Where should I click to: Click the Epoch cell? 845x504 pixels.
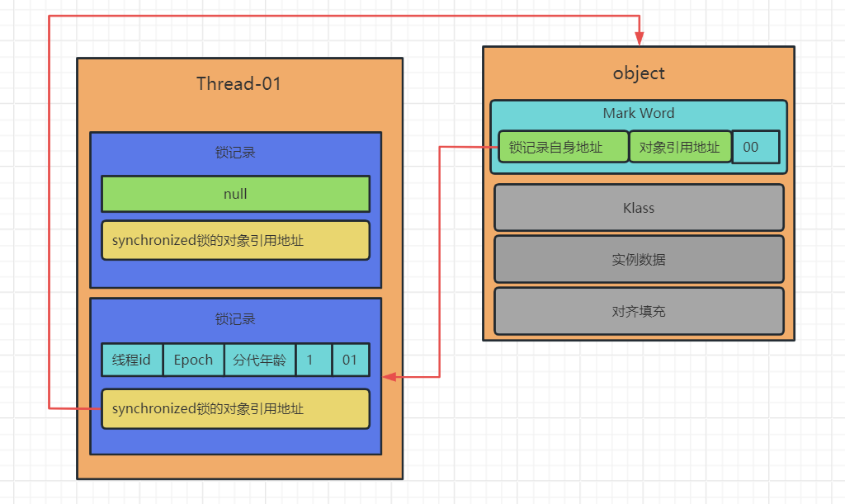[x=193, y=360]
